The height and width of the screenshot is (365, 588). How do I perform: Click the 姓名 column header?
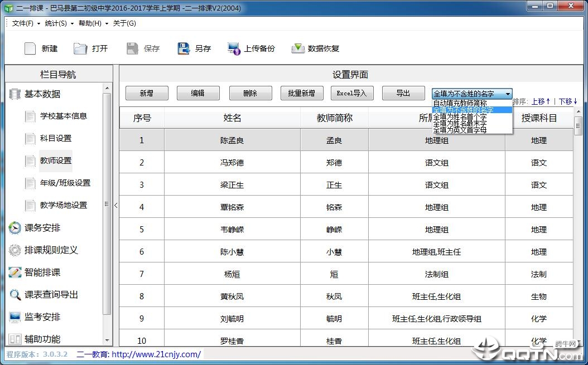point(232,118)
